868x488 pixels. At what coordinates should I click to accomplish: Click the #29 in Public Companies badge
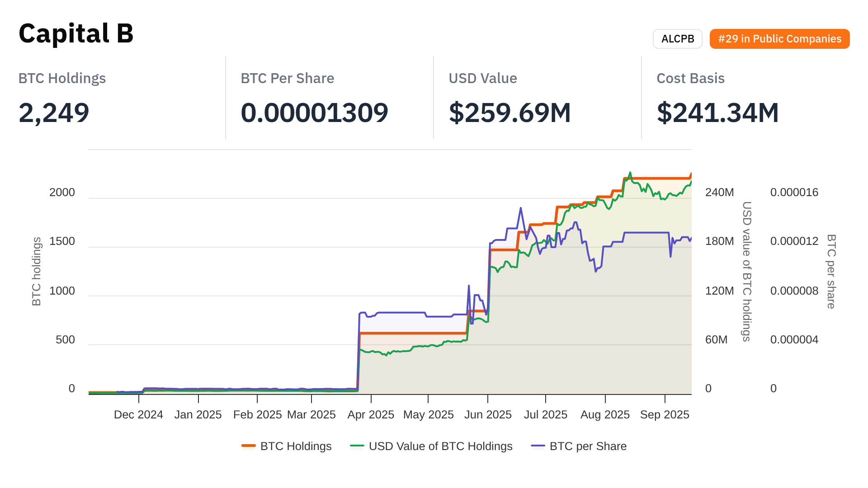coord(779,39)
